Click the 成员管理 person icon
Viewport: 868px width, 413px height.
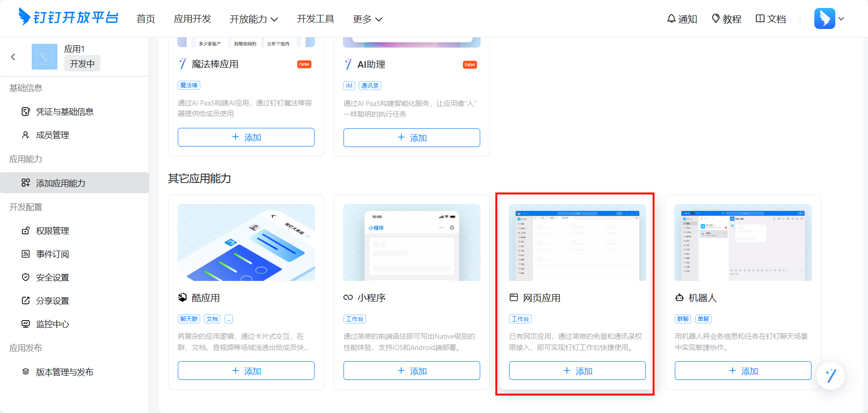[26, 135]
